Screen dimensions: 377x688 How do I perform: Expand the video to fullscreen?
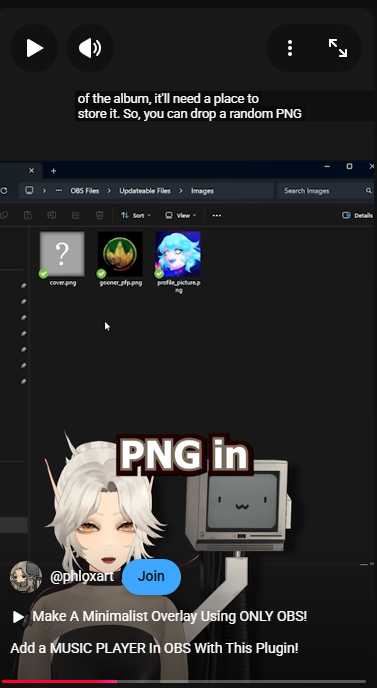338,48
